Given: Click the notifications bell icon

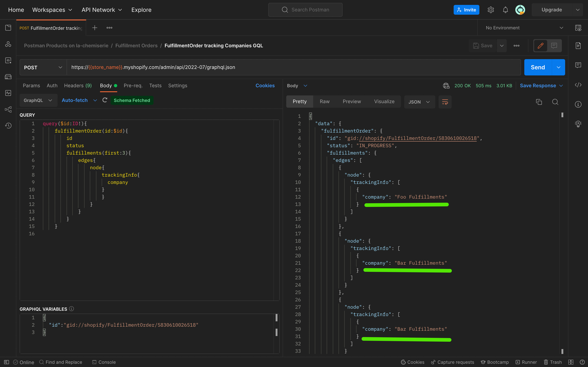Looking at the screenshot, I should click(x=505, y=10).
